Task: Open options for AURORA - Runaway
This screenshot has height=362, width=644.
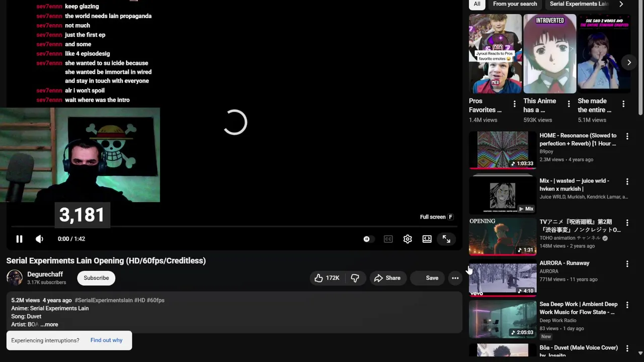Action: point(627,264)
